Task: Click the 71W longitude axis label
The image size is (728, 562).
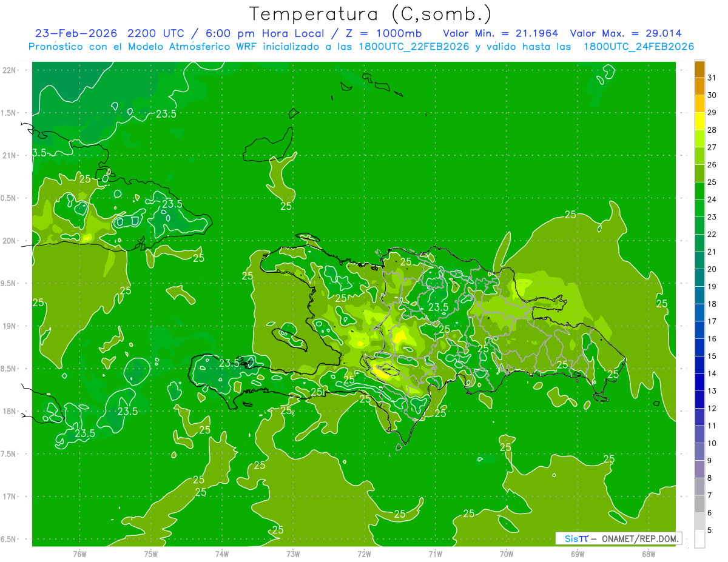Action: pos(435,554)
